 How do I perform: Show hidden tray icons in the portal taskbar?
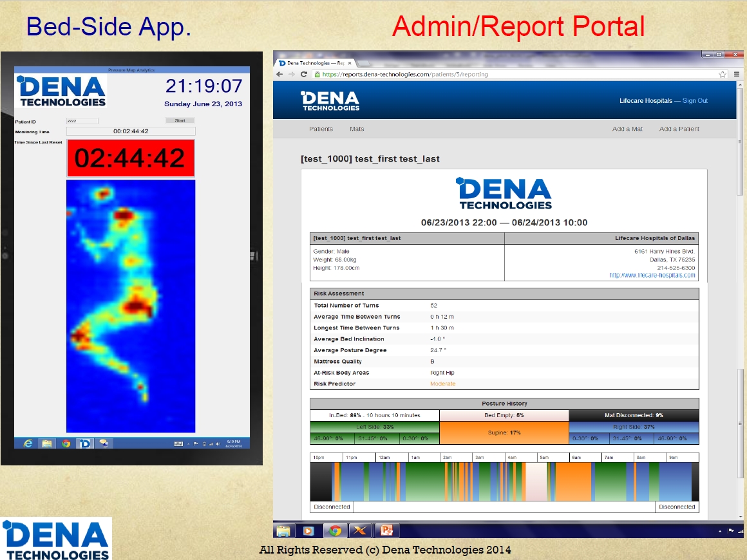click(x=720, y=532)
